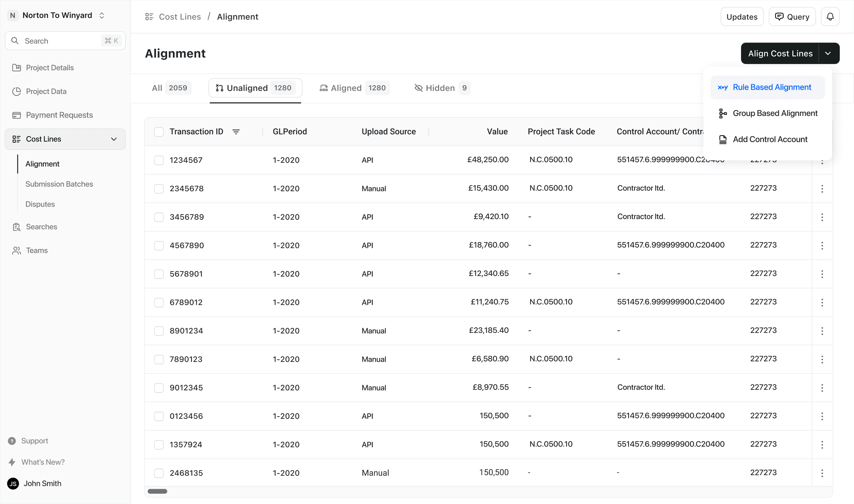Click the notification bell icon
Image resolution: width=854 pixels, height=504 pixels.
point(830,17)
